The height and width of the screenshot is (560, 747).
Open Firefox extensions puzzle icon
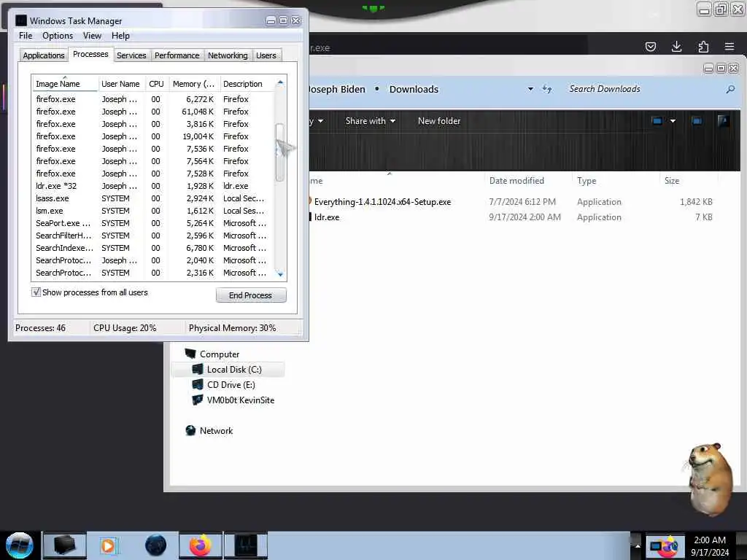pos(703,46)
